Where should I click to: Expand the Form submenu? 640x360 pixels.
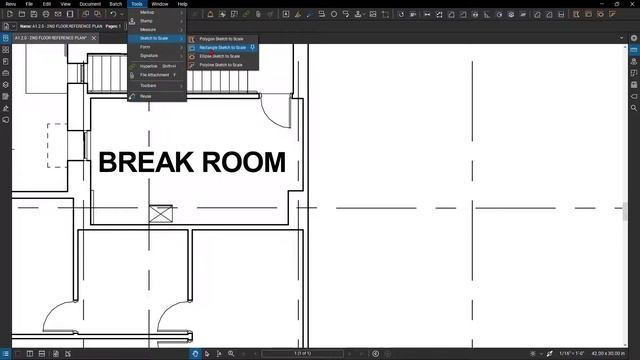pos(157,47)
